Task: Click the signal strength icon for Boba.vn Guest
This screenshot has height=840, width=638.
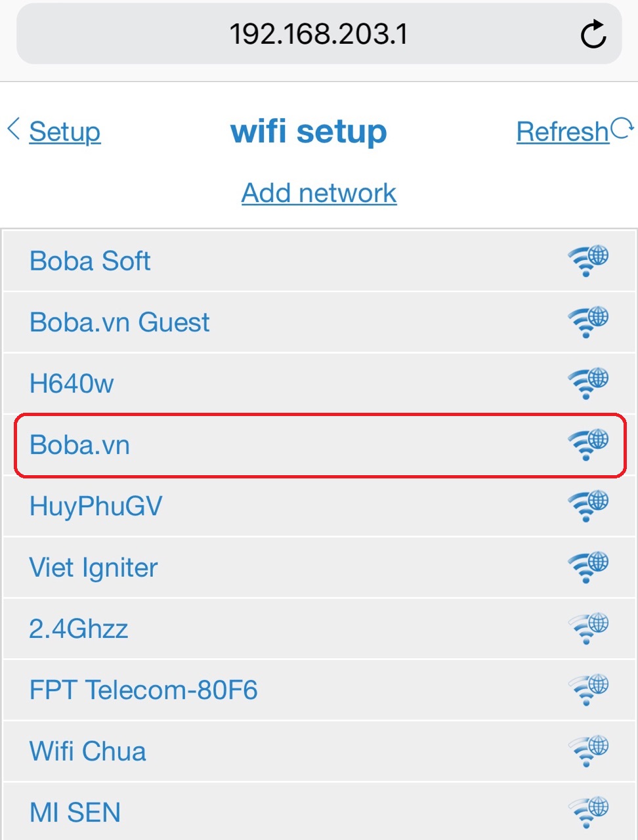Action: coord(587,322)
